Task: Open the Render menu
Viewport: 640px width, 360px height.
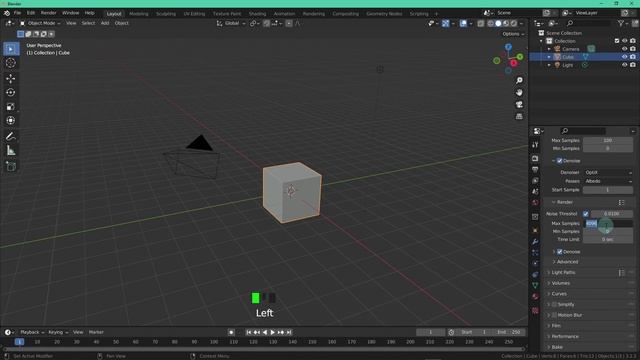Action: [x=48, y=13]
